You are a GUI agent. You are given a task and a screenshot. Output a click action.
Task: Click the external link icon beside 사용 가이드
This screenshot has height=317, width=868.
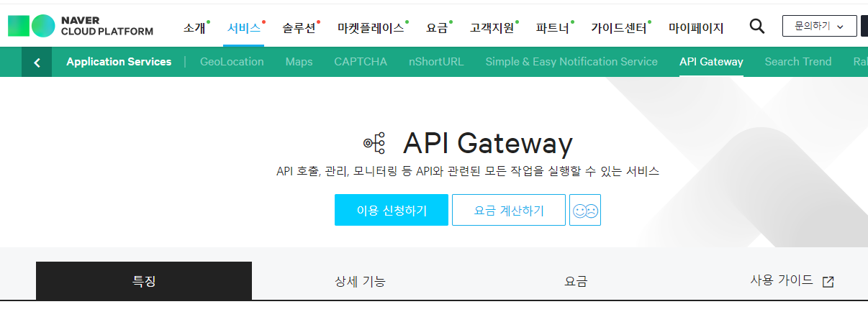click(828, 282)
